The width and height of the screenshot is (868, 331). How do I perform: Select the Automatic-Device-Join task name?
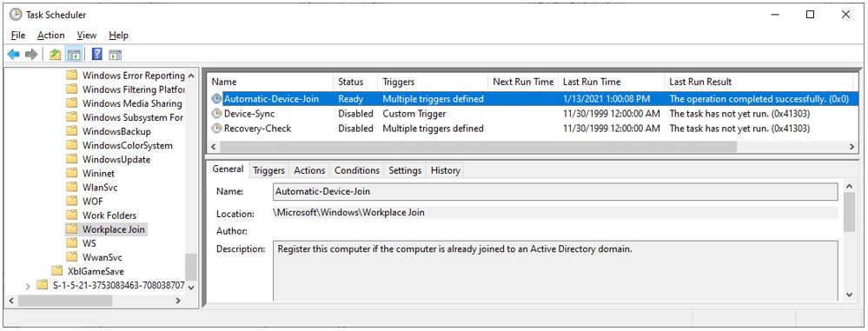271,99
